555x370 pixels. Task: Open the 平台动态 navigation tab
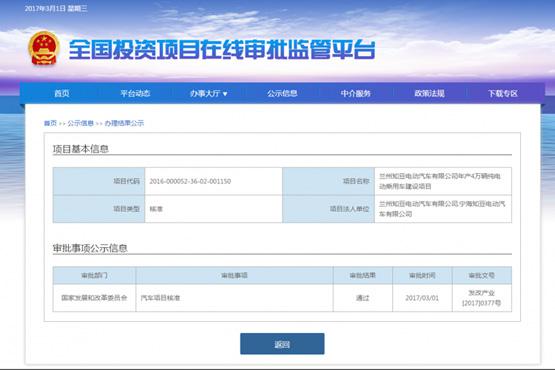pyautogui.click(x=135, y=93)
